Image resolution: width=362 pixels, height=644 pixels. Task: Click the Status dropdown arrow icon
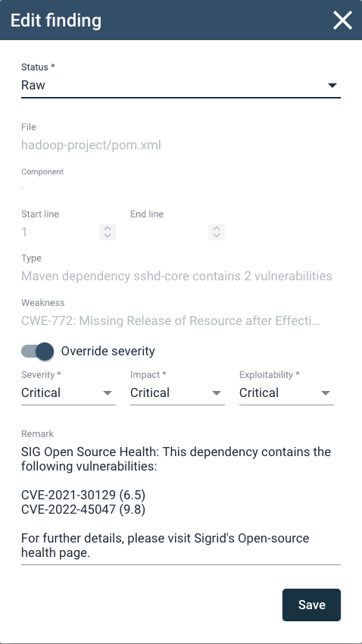click(x=332, y=86)
